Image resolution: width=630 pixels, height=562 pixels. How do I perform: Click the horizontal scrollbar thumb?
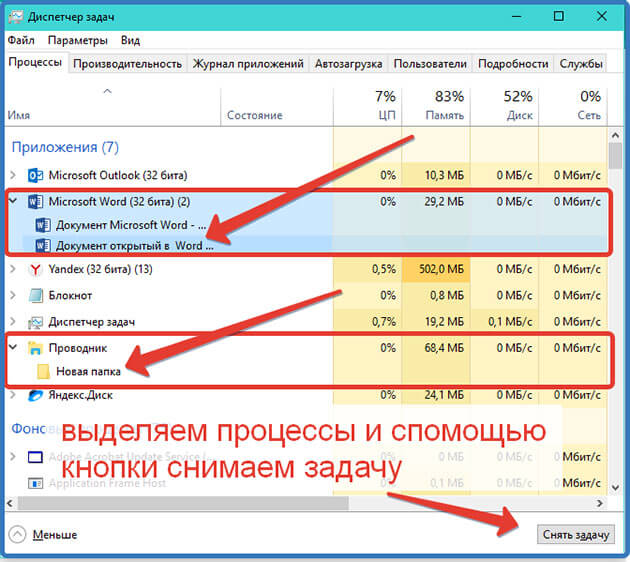click(183, 503)
